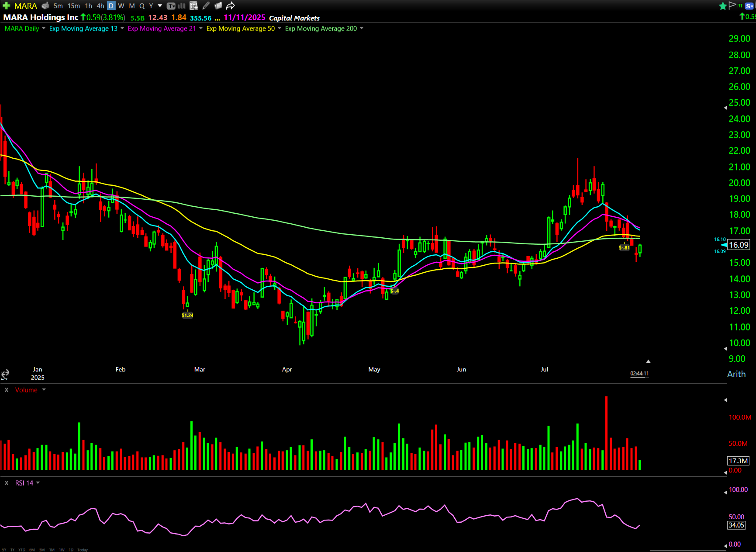Screen dimensions: 756x552
Task: Select the 1Y range button
Action: point(12,550)
